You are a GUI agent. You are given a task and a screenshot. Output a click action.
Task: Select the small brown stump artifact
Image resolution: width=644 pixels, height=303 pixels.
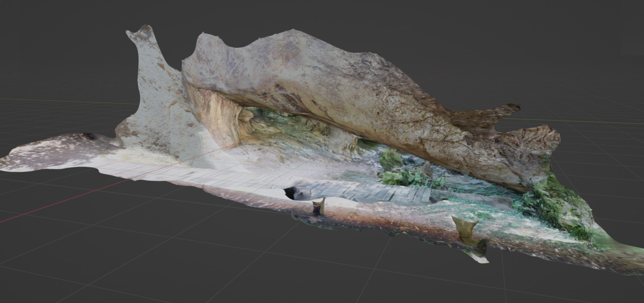point(319,206)
